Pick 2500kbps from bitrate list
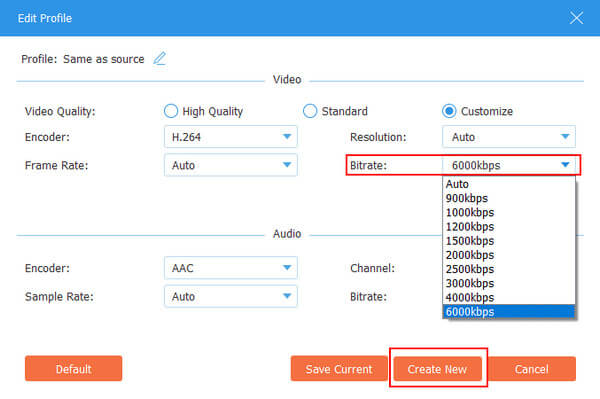The image size is (600, 399). pyautogui.click(x=509, y=269)
